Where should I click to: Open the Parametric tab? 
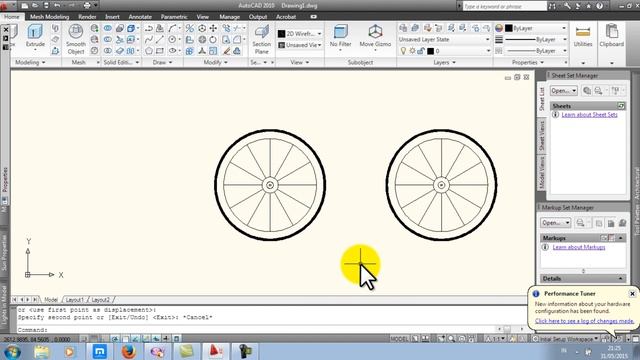[x=174, y=17]
